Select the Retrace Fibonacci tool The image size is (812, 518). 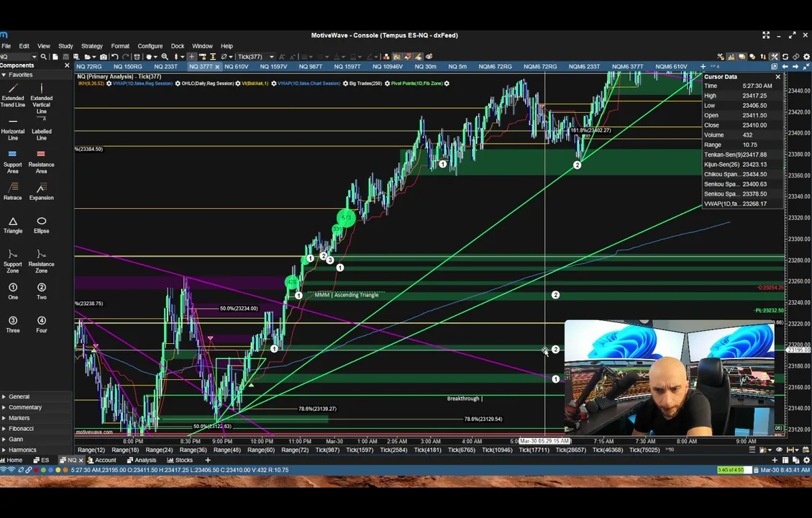pos(13,191)
